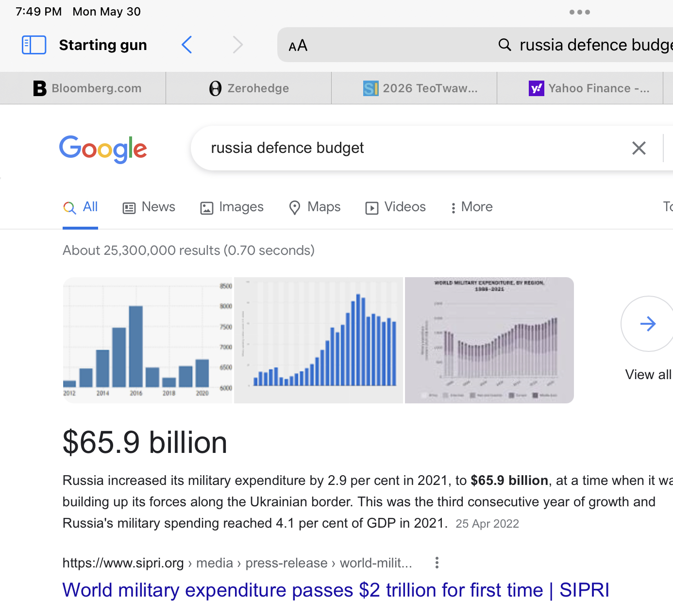Switch to the Zerohedge tab
Image resolution: width=673 pixels, height=616 pixels.
click(x=249, y=88)
